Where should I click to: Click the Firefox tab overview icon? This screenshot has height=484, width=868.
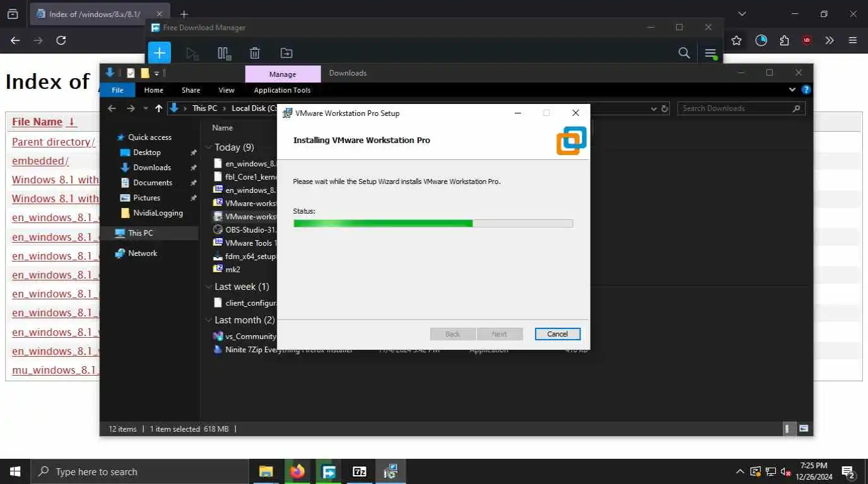[13, 14]
